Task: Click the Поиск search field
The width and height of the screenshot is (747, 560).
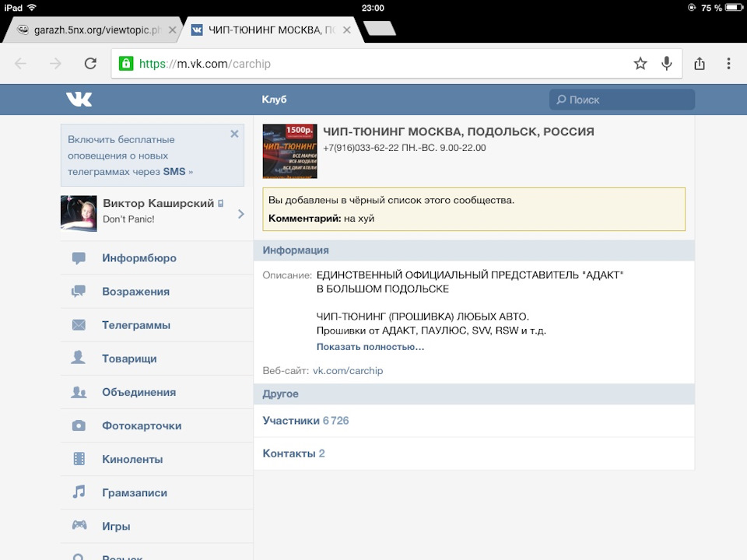Action: pos(622,100)
